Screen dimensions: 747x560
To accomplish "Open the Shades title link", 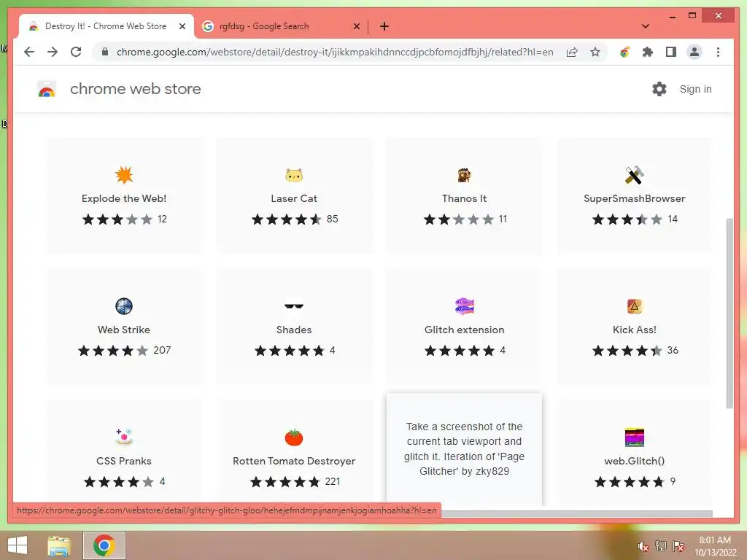I will 294,330.
